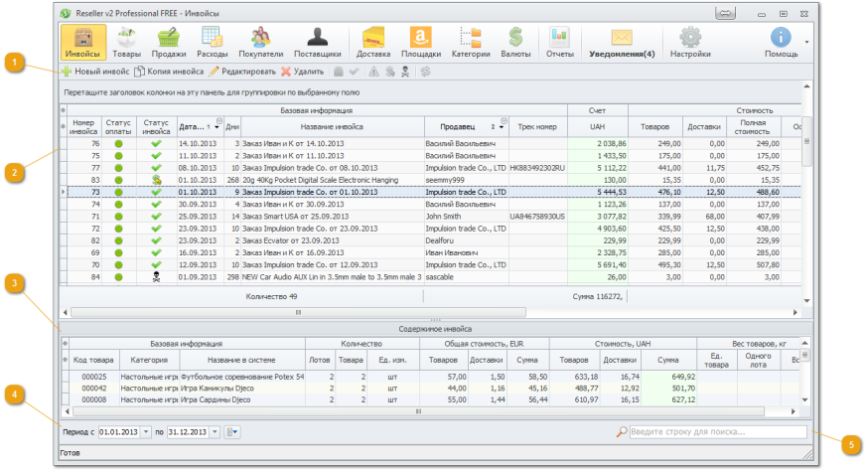This screenshot has height=471, width=868.
Task: Expand the period end date dropdown
Action: pos(216,432)
